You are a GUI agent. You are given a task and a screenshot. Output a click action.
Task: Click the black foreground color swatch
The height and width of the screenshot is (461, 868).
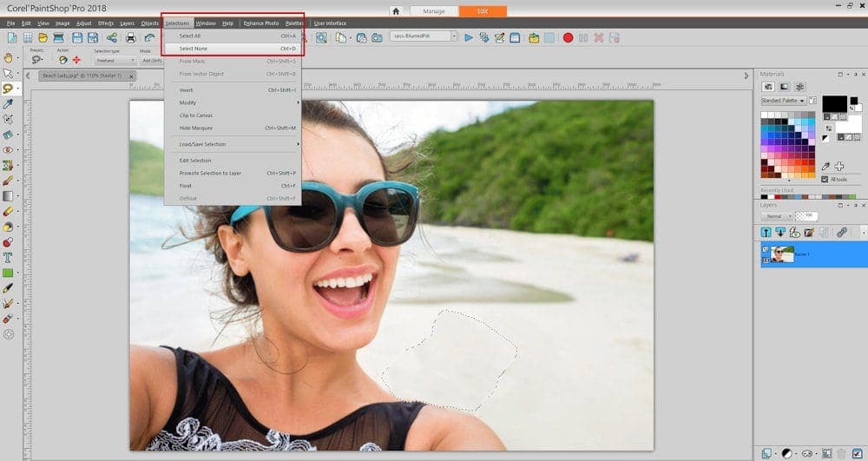tap(834, 104)
